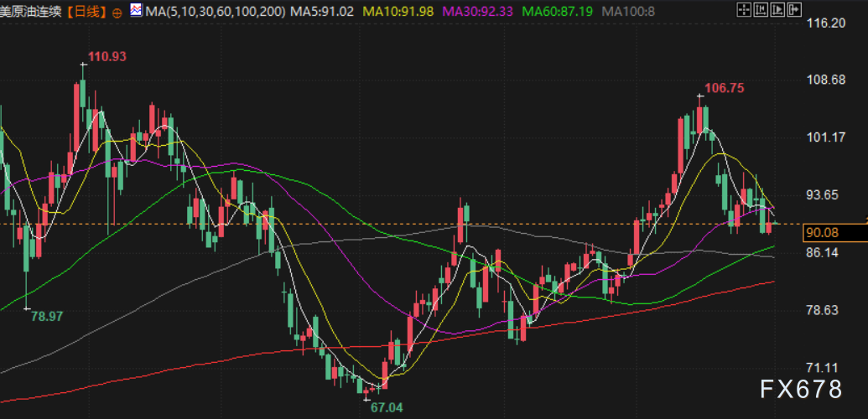Click the gray MA100 label

click(x=628, y=12)
